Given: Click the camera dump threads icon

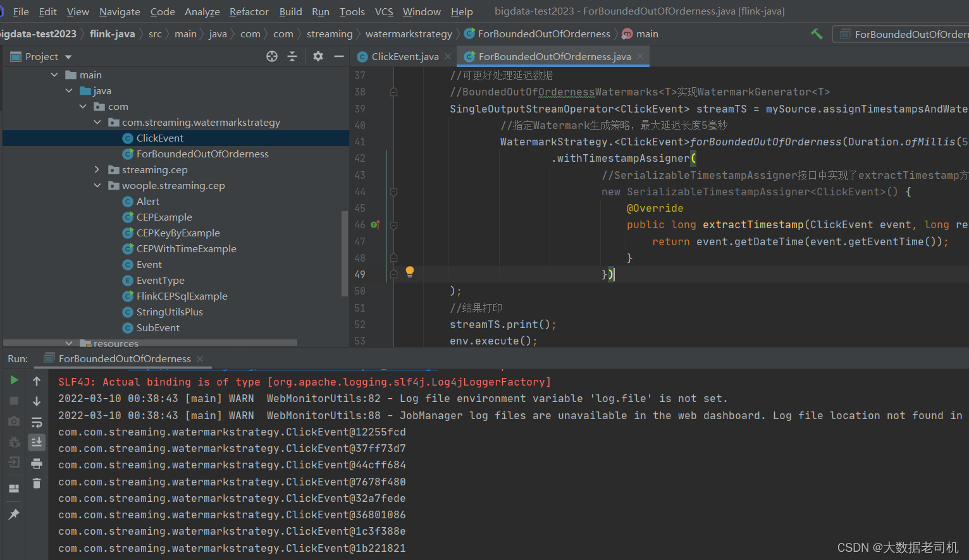Looking at the screenshot, I should pyautogui.click(x=14, y=421).
